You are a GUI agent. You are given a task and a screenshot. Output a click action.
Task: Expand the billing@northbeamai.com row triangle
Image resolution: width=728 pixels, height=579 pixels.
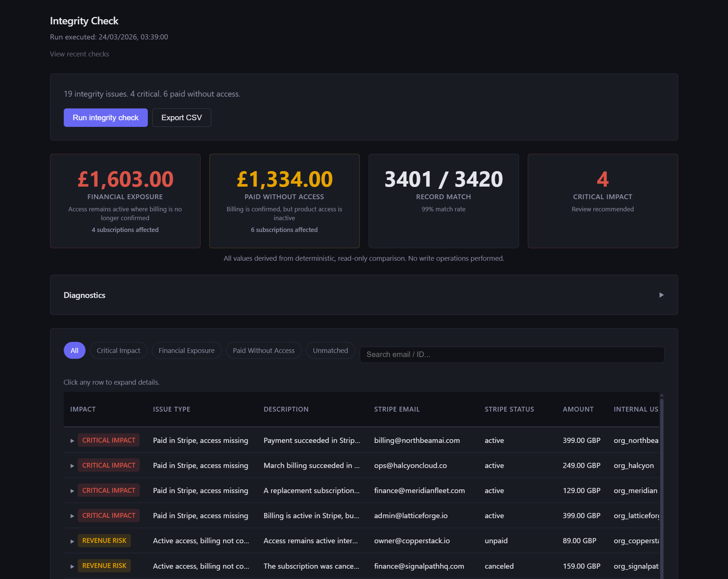pyautogui.click(x=72, y=441)
